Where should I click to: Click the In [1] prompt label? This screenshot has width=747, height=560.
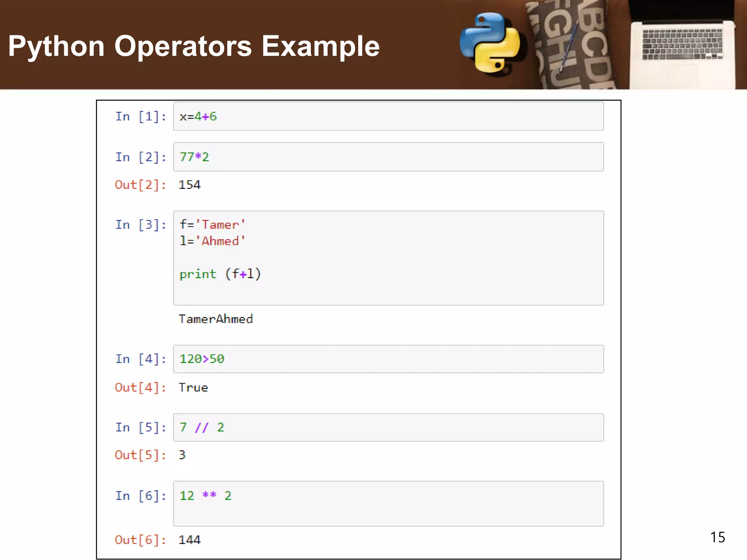click(x=140, y=117)
